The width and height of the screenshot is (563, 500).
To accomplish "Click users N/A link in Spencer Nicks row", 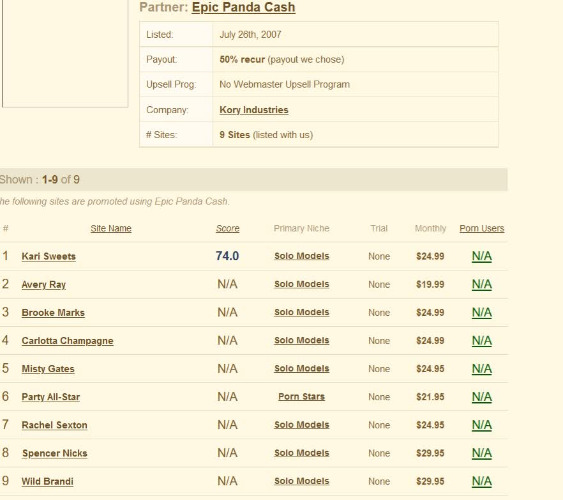I will 482,453.
